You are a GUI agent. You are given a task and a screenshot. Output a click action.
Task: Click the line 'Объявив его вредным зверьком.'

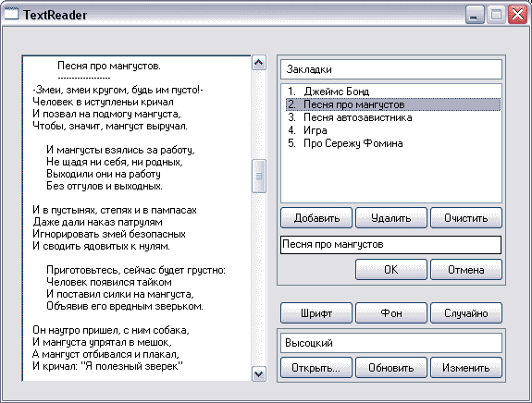click(125, 306)
